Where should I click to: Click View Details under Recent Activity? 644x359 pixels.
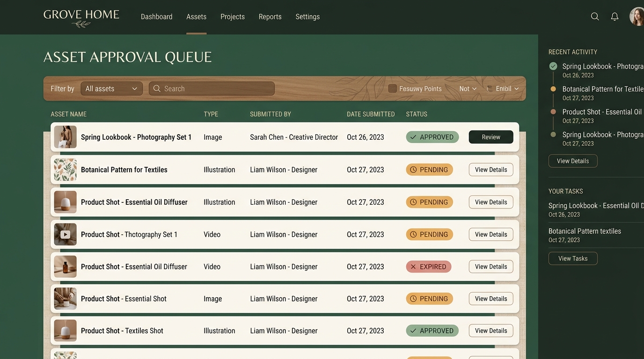(573, 161)
